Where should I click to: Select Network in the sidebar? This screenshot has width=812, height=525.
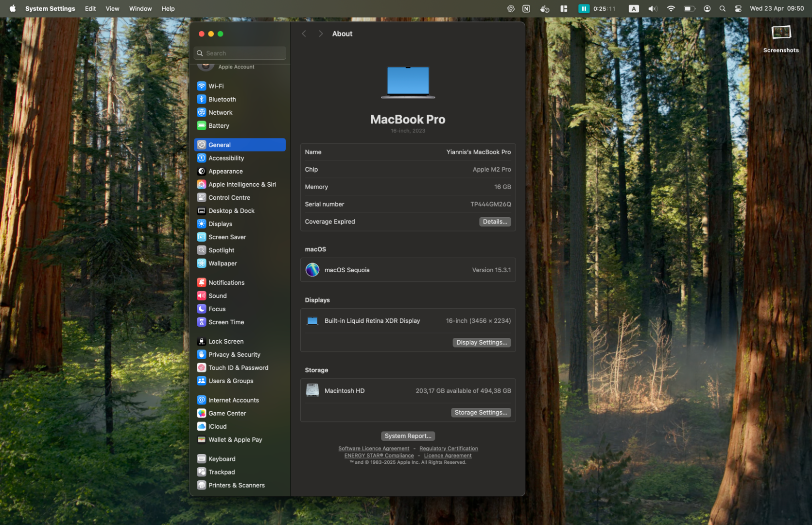point(240,112)
